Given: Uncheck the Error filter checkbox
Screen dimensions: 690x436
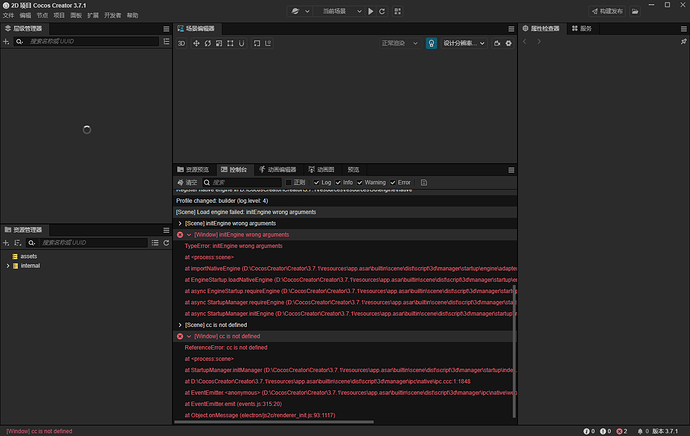Looking at the screenshot, I should tap(393, 182).
